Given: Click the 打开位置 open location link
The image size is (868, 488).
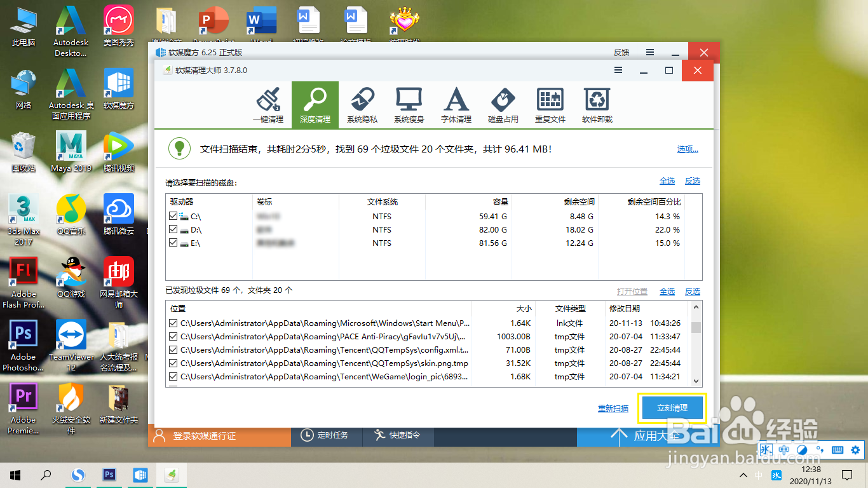Looking at the screenshot, I should (x=632, y=291).
